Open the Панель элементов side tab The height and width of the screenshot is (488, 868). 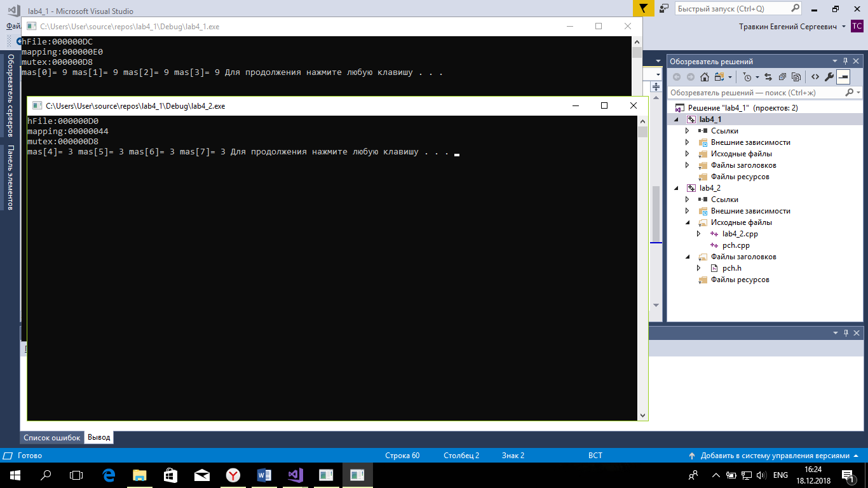coord(10,178)
